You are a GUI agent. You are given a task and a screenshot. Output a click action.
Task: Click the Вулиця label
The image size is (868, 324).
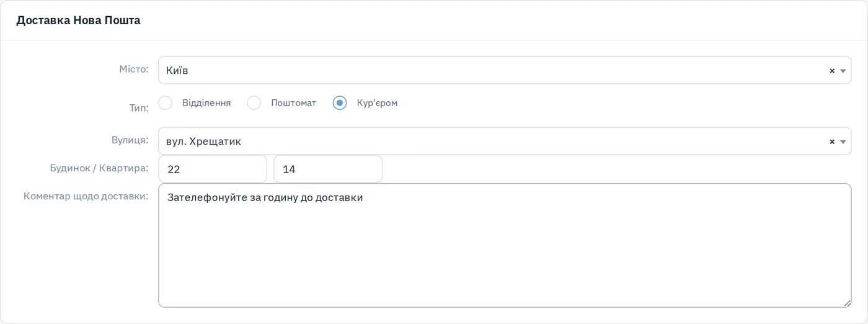tap(130, 140)
